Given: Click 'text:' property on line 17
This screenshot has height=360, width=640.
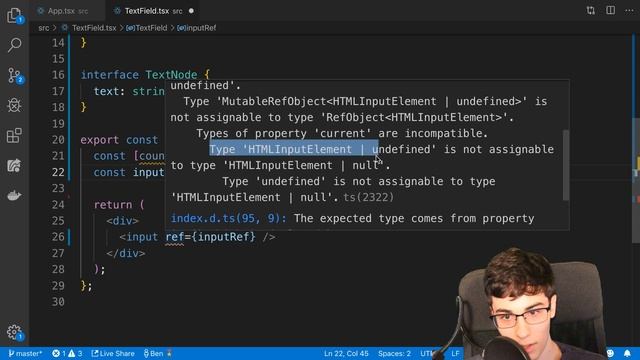Looking at the screenshot, I should tap(109, 91).
